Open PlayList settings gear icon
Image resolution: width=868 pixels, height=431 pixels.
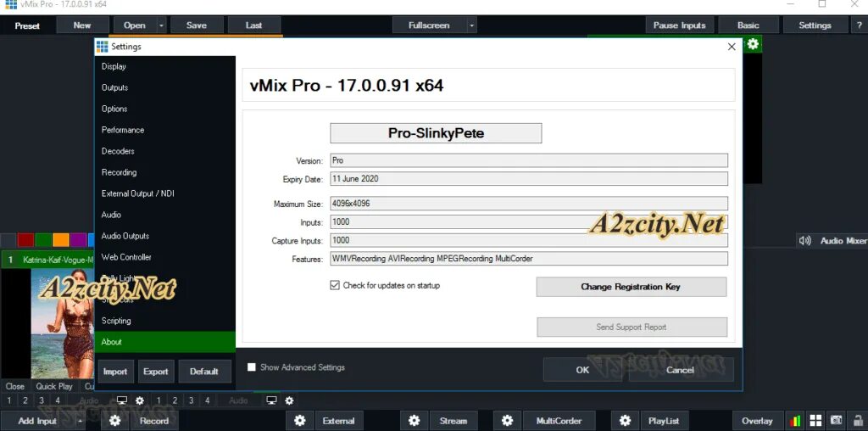[x=625, y=421]
